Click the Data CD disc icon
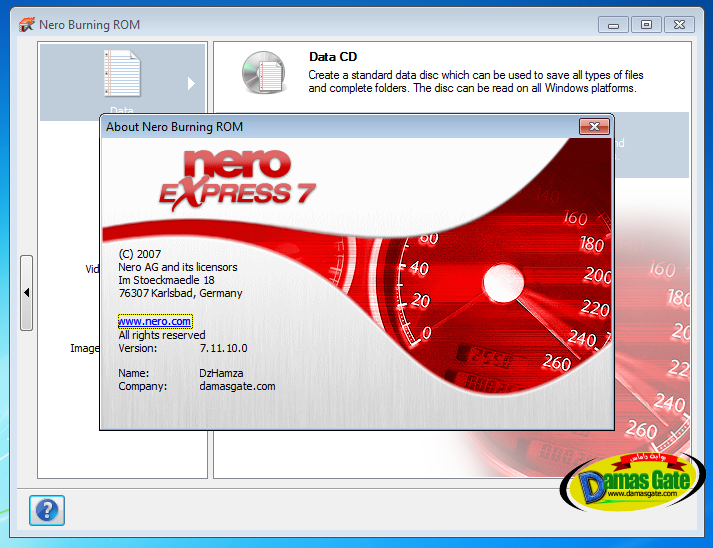The image size is (713, 548). (264, 72)
